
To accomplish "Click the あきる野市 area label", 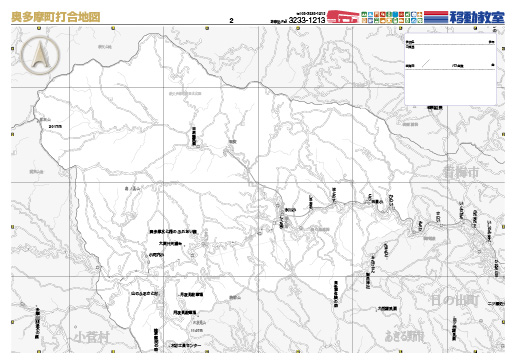I will pyautogui.click(x=404, y=336).
